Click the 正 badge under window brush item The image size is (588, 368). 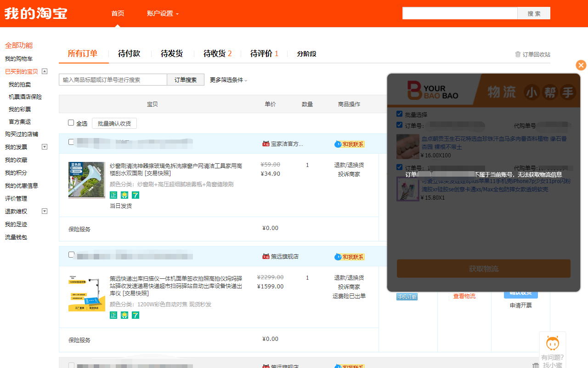tap(113, 195)
